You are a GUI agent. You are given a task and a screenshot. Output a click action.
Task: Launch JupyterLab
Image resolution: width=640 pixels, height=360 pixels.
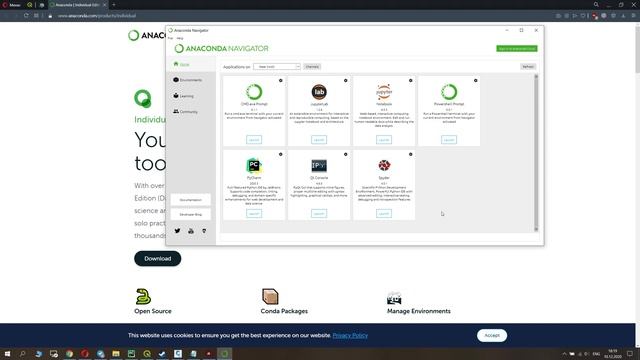[319, 140]
